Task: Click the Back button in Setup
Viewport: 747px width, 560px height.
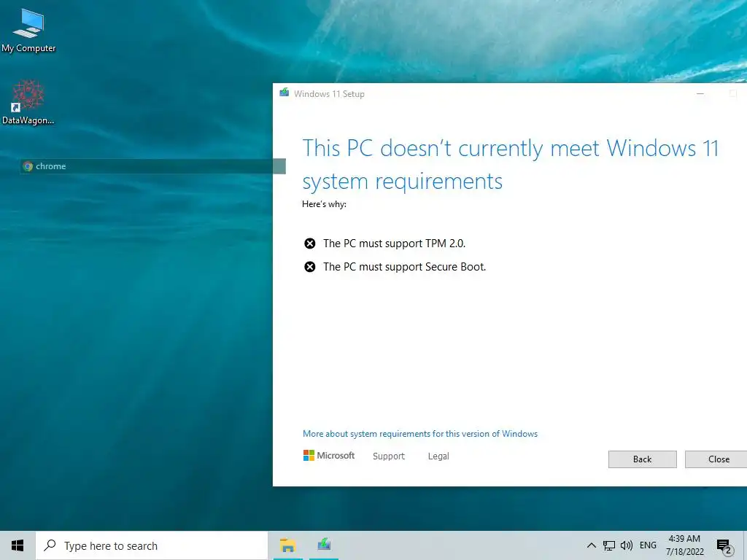Action: click(642, 459)
